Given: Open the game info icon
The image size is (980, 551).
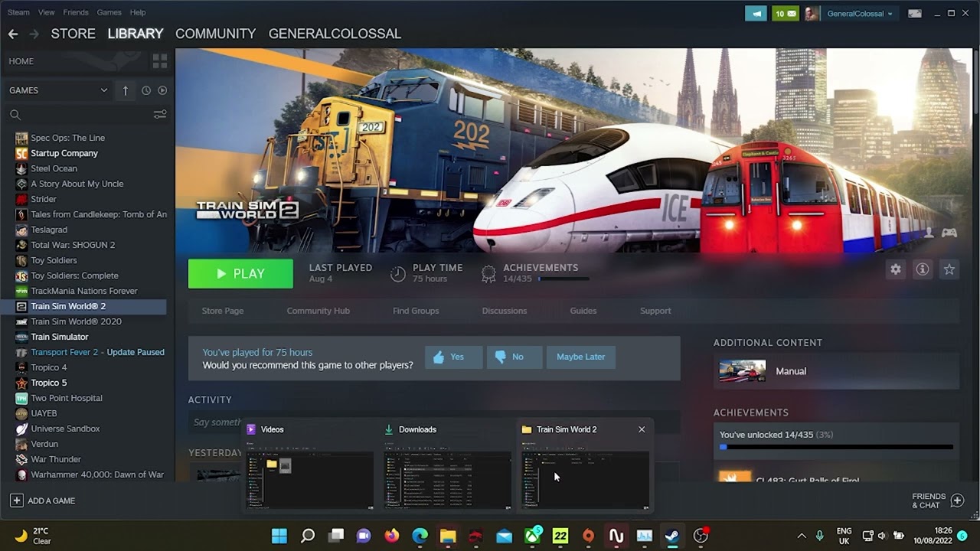Looking at the screenshot, I should click(923, 269).
